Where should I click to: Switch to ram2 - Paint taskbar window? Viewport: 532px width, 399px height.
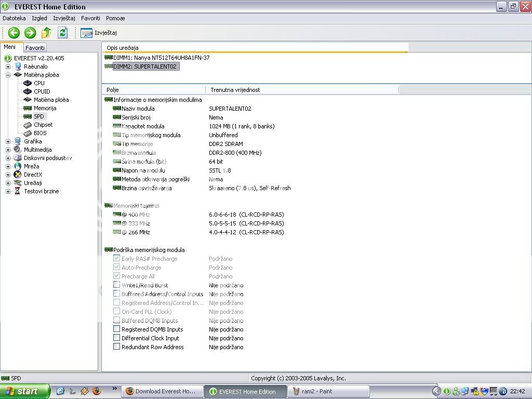click(328, 392)
